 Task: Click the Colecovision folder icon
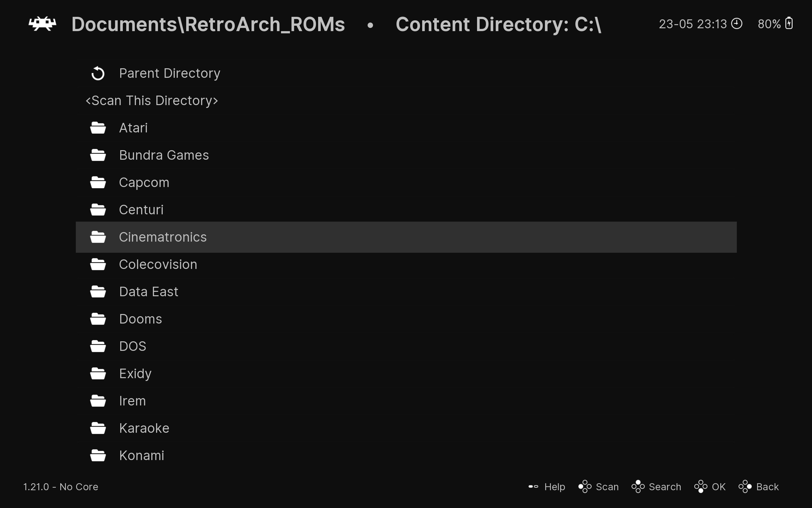[98, 264]
